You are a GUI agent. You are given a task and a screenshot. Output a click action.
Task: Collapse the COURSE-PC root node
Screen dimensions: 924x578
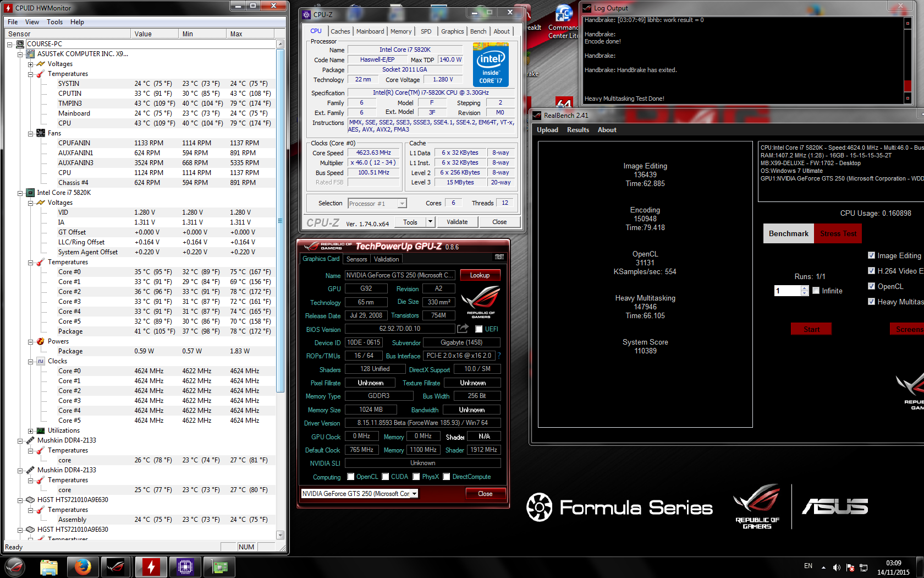[x=10, y=44]
